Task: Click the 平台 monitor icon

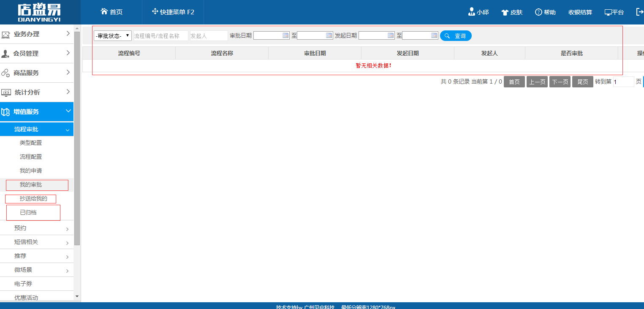Action: (x=608, y=12)
